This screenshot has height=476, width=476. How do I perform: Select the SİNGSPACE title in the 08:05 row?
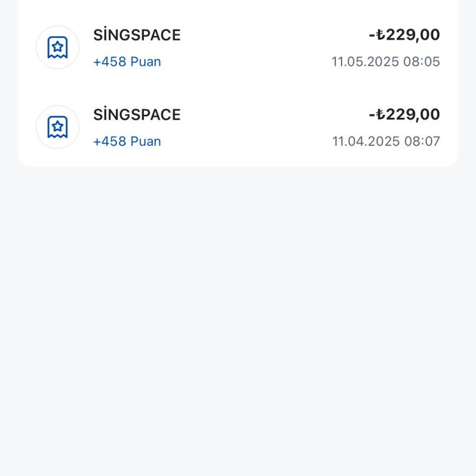[x=137, y=35]
